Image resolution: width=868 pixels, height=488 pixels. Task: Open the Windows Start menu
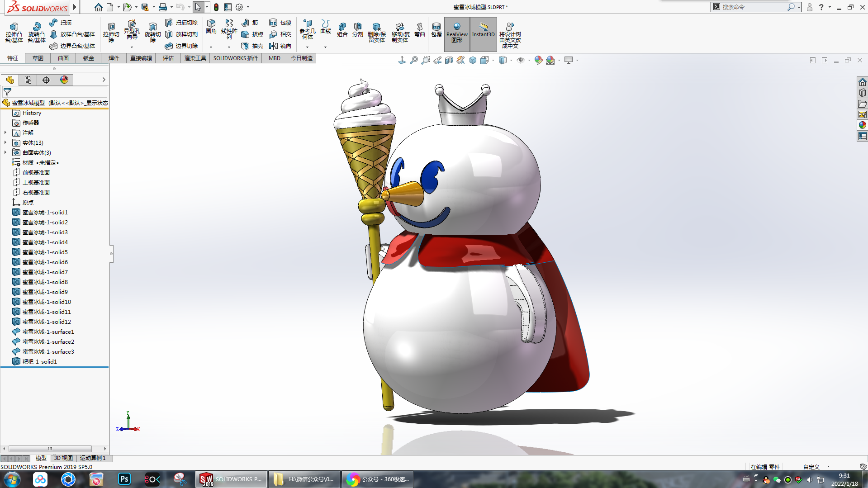point(12,479)
